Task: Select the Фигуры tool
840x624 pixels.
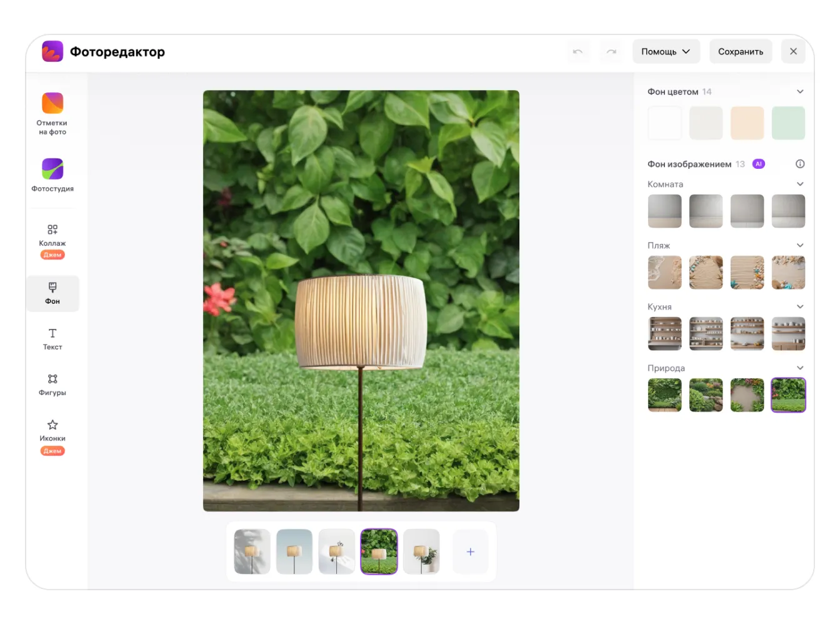Action: (x=52, y=385)
